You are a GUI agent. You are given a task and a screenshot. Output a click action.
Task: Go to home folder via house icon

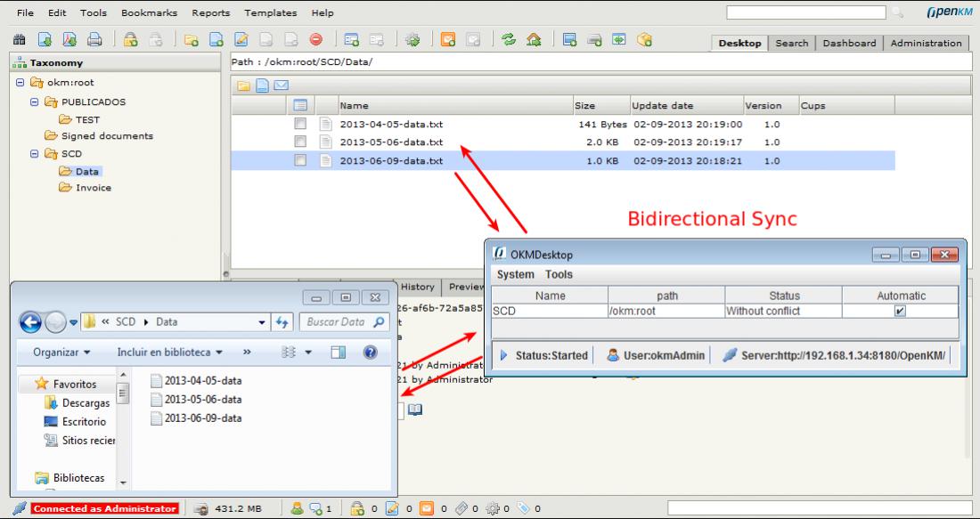(x=535, y=41)
